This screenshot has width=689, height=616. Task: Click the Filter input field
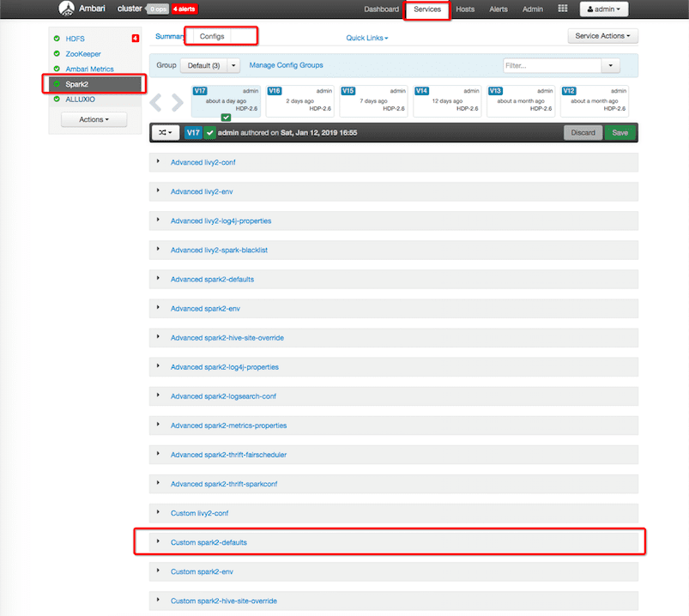[x=552, y=65]
